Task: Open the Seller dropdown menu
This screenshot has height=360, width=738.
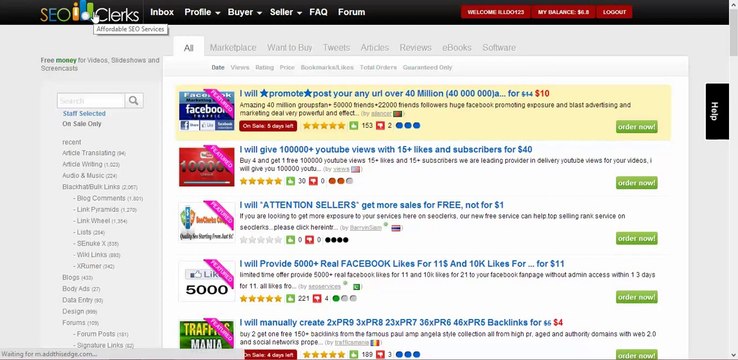Action: point(286,12)
